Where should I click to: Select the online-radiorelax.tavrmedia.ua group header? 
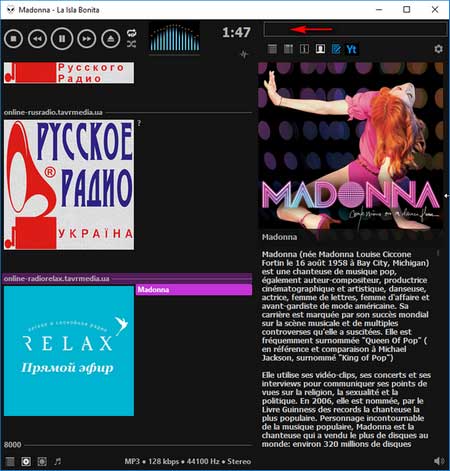point(128,279)
